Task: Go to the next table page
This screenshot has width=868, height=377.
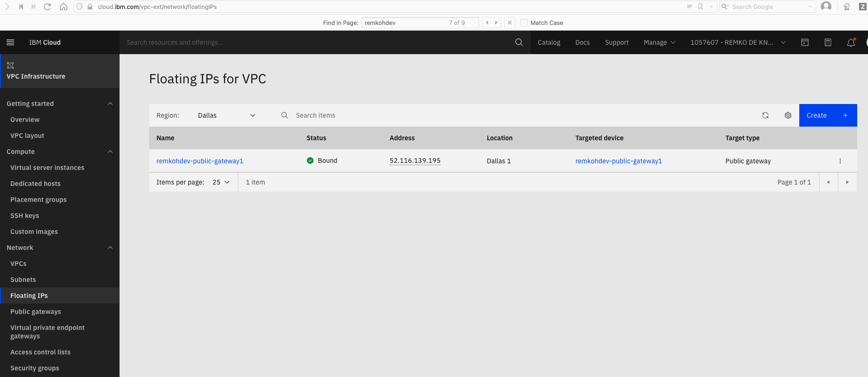Action: 847,182
